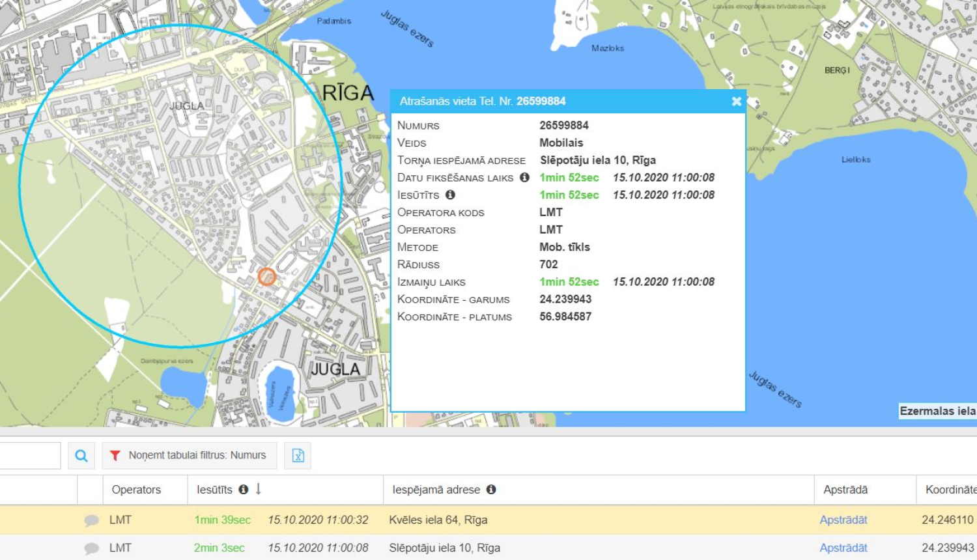977x560 pixels.
Task: Click Apstrādāt link for Slēpotāju iela 10
Action: coord(843,548)
